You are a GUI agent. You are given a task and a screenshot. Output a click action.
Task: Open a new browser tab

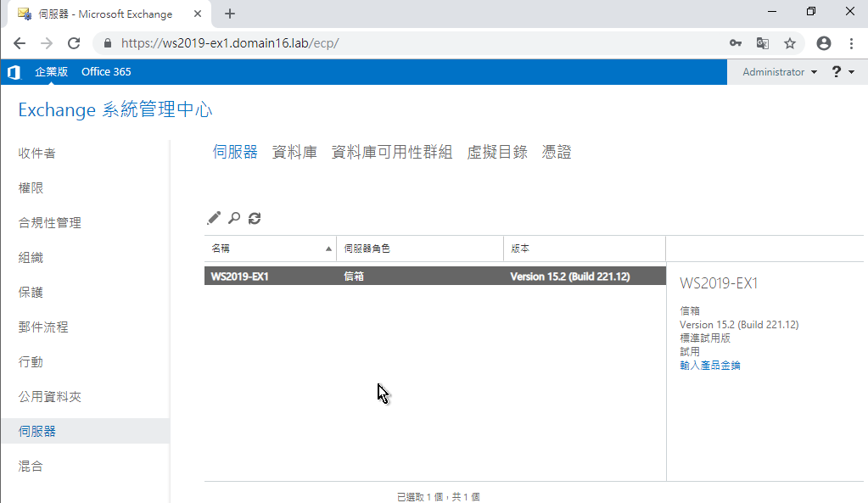(x=230, y=14)
